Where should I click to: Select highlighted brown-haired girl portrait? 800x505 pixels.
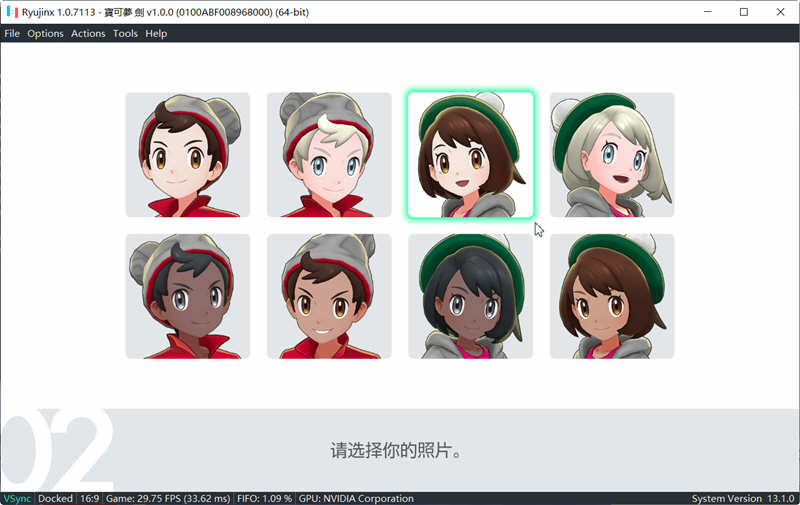pos(470,155)
